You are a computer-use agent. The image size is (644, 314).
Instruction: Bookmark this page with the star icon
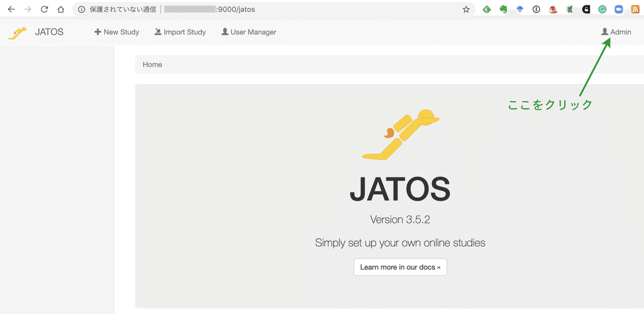466,9
